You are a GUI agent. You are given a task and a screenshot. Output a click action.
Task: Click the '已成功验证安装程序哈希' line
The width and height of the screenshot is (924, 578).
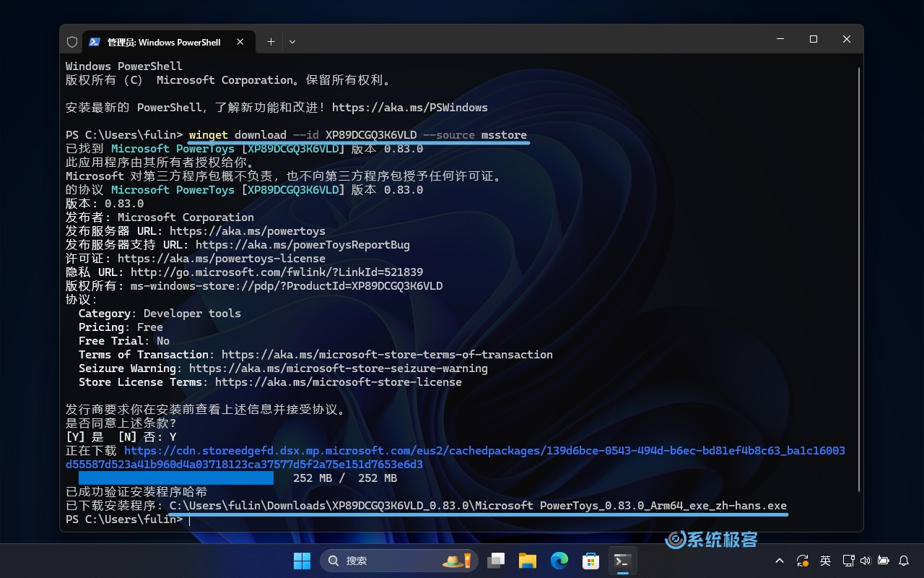(x=136, y=492)
